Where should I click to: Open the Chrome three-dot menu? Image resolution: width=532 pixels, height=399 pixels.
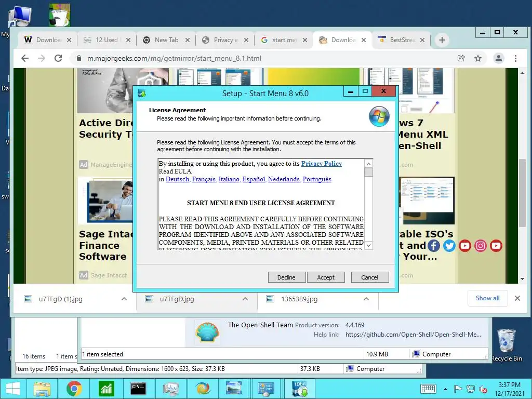(x=515, y=58)
